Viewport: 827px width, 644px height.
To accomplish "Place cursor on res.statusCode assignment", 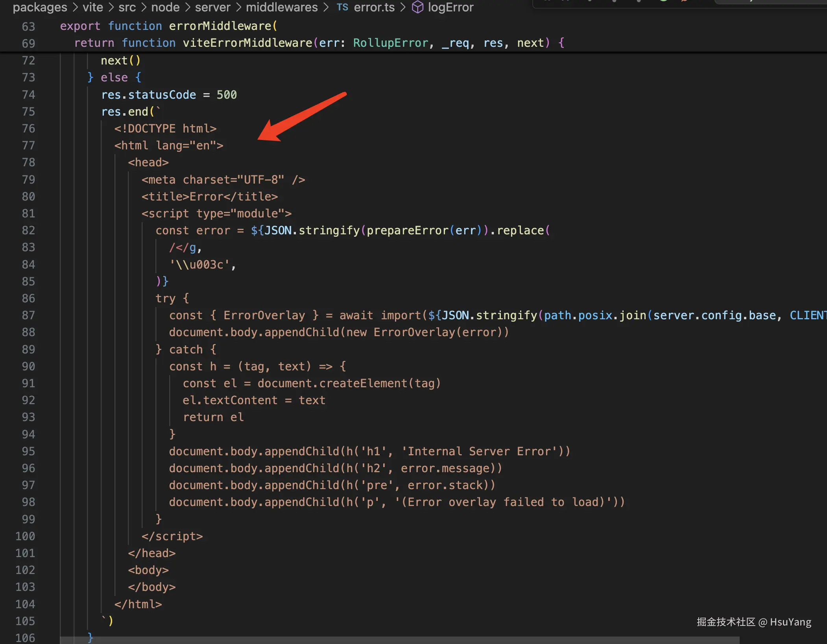I will pyautogui.click(x=162, y=95).
